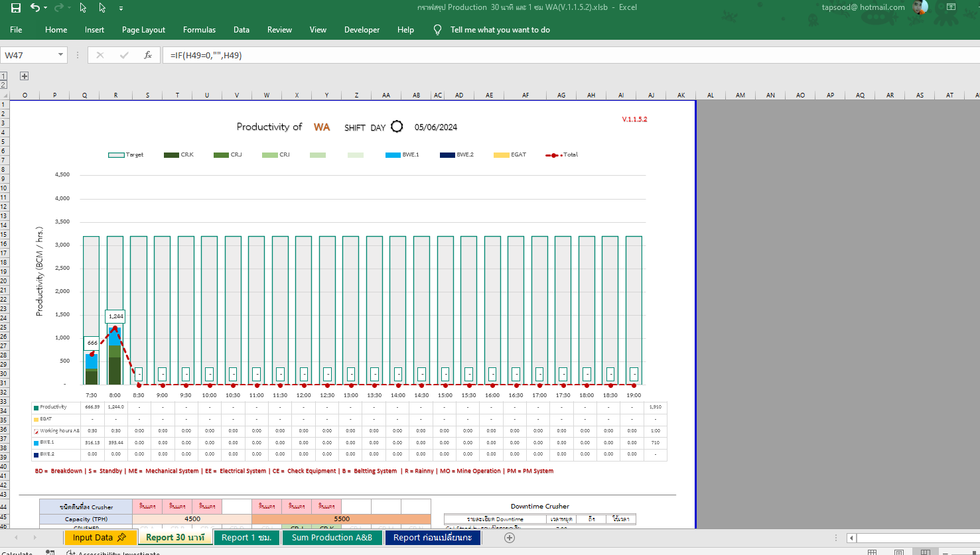Select the BWE.1 blue legend swatch
This screenshot has width=980, height=555.
pyautogui.click(x=392, y=155)
